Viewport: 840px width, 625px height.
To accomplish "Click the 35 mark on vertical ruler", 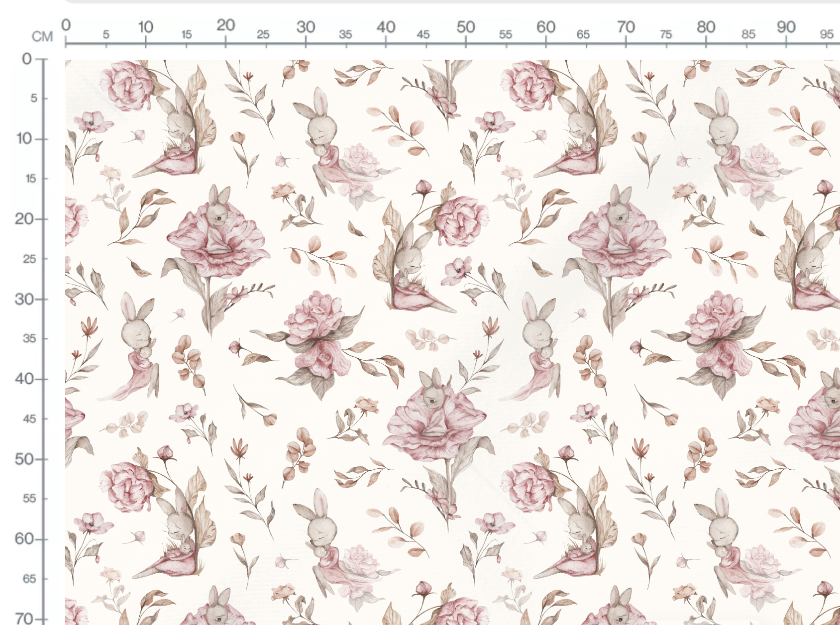I will (x=29, y=339).
